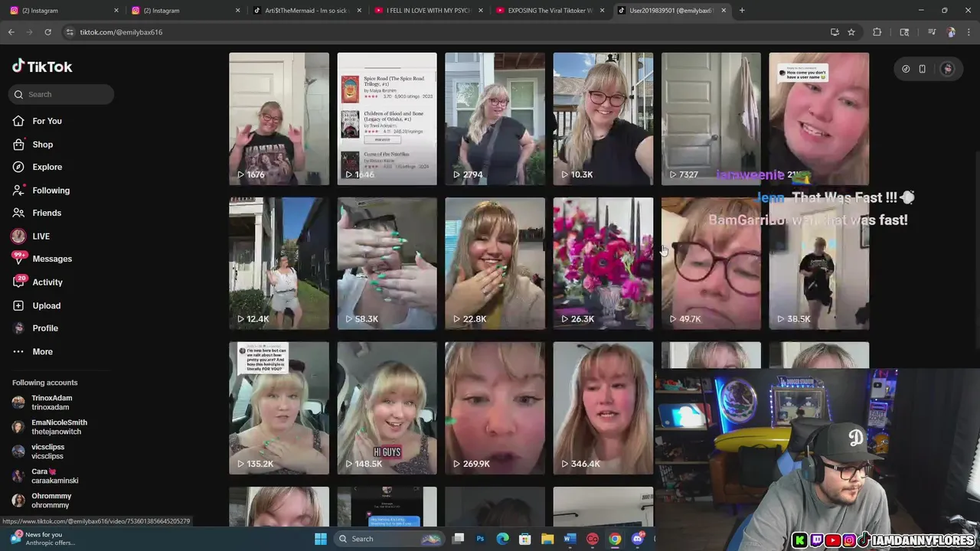Screen dimensions: 980x551
Task: Open video with 346.4K views
Action: point(603,408)
